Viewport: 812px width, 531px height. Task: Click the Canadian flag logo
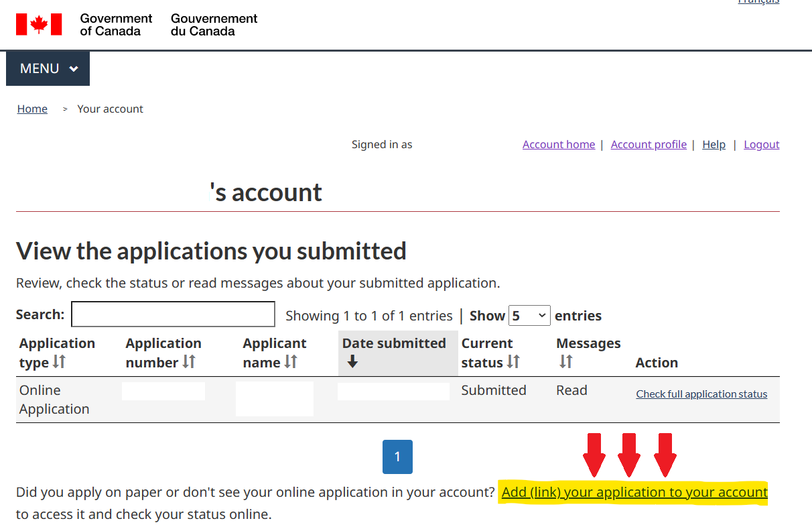coord(39,24)
